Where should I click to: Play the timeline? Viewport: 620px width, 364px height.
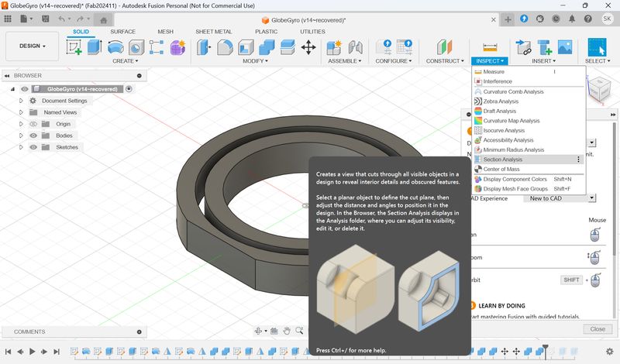[33, 352]
